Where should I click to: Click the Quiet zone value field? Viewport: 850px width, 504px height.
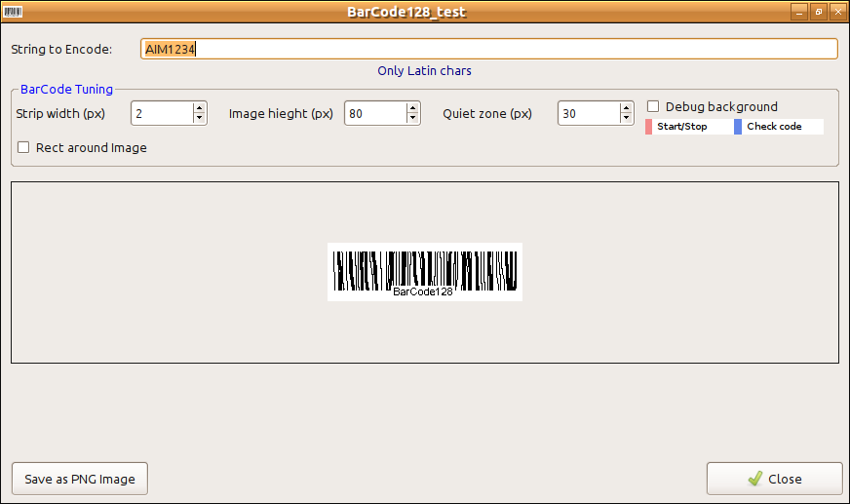589,114
